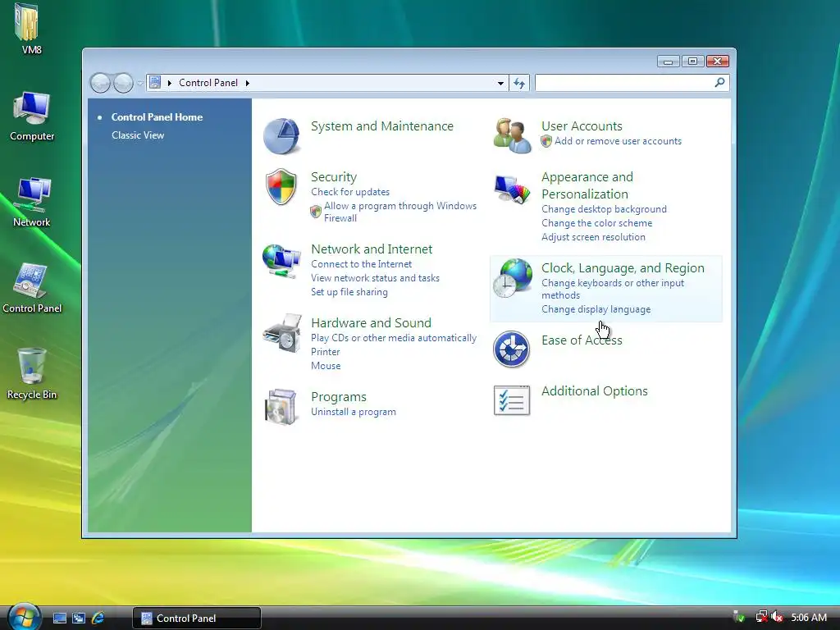
Task: Click Switch between windows quick launch icon
Action: tap(79, 619)
